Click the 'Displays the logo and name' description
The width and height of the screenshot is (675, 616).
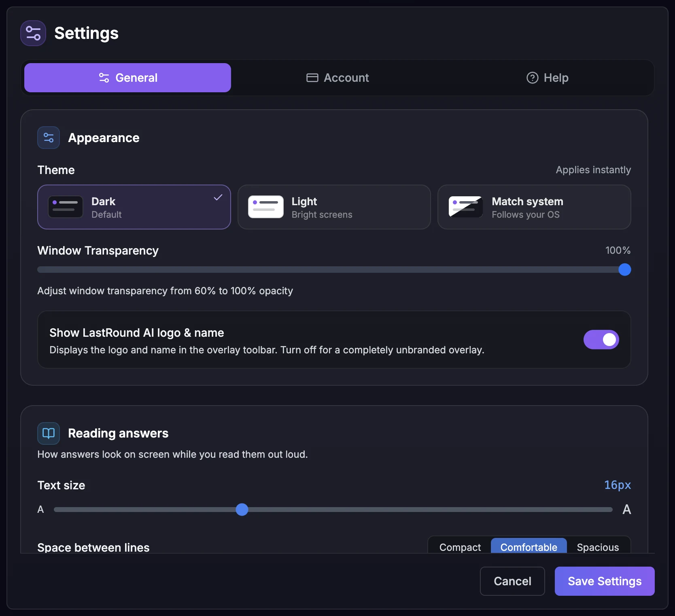point(267,350)
